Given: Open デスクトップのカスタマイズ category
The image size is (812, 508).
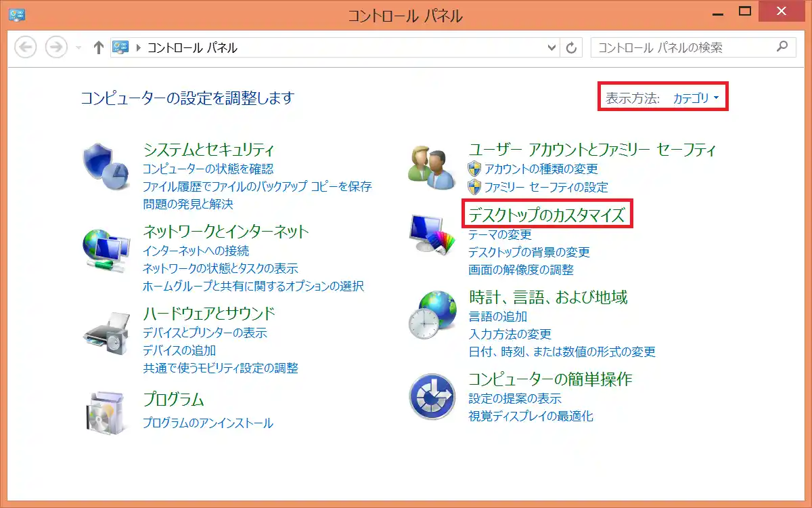Looking at the screenshot, I should pos(547,215).
